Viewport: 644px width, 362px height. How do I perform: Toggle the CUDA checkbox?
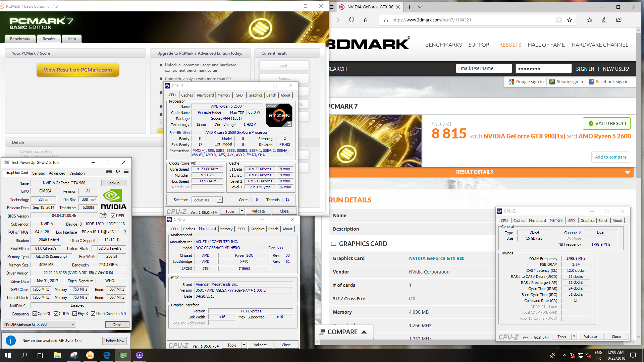(56, 314)
